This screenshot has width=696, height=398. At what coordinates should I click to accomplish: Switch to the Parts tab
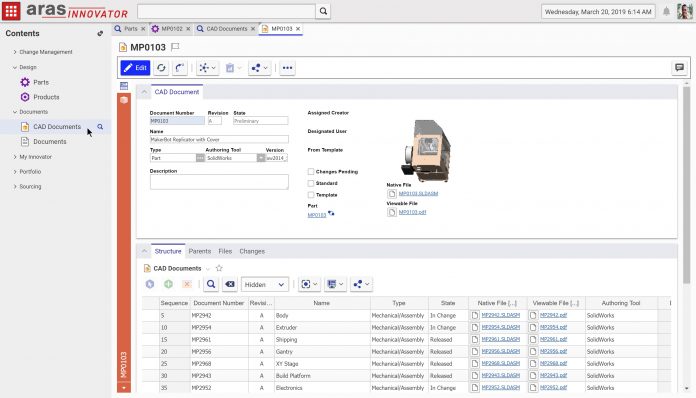pos(130,28)
